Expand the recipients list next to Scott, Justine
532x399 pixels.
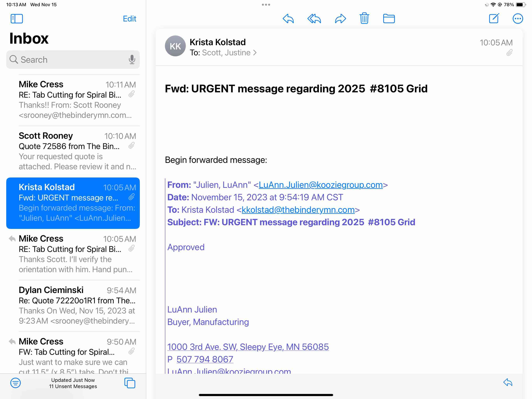click(x=255, y=53)
